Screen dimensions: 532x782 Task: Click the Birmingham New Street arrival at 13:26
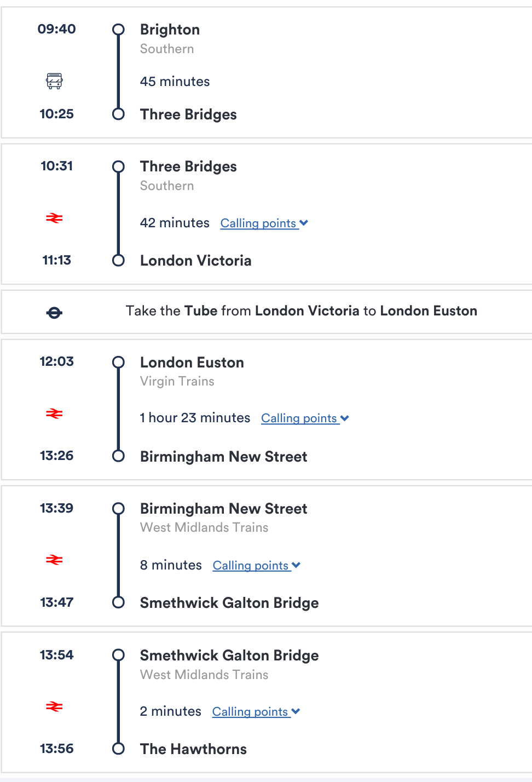(224, 457)
